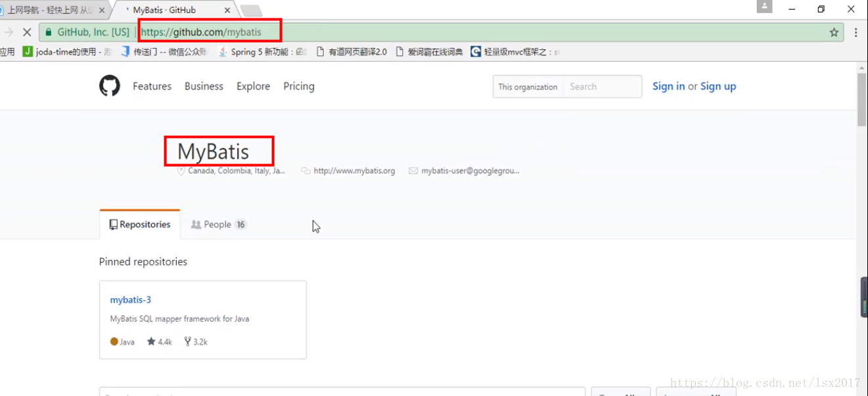
Task: Click the Pinned repositories heading
Action: click(143, 261)
